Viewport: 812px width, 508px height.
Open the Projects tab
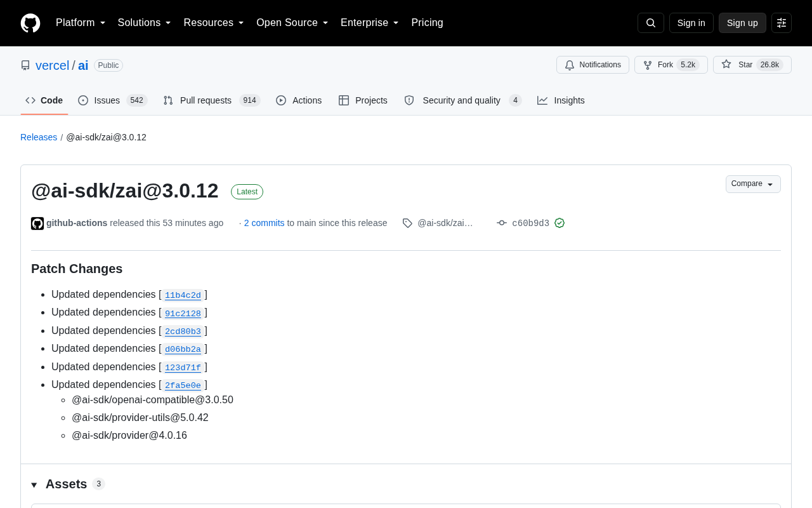[363, 100]
